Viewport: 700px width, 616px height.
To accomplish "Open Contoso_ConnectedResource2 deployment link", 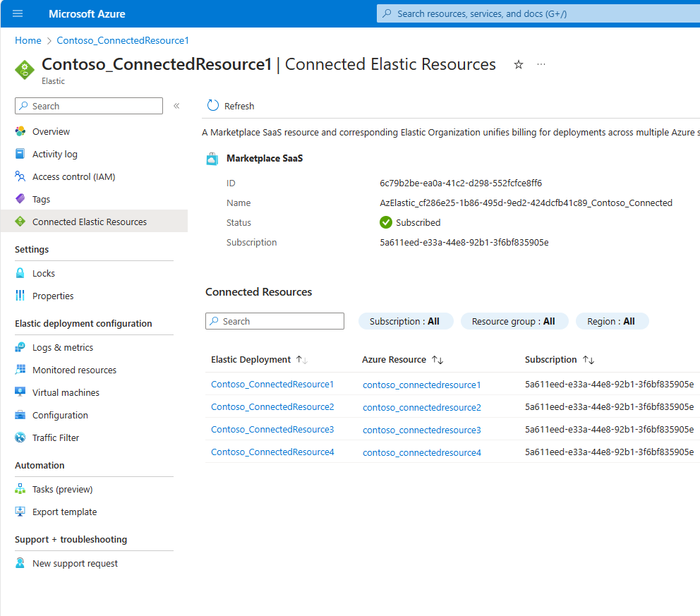I will [x=272, y=407].
